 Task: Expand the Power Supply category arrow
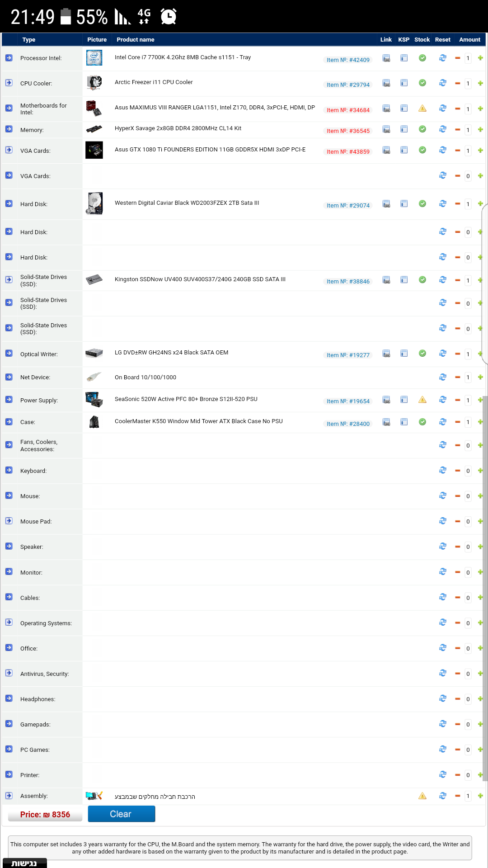(x=9, y=400)
